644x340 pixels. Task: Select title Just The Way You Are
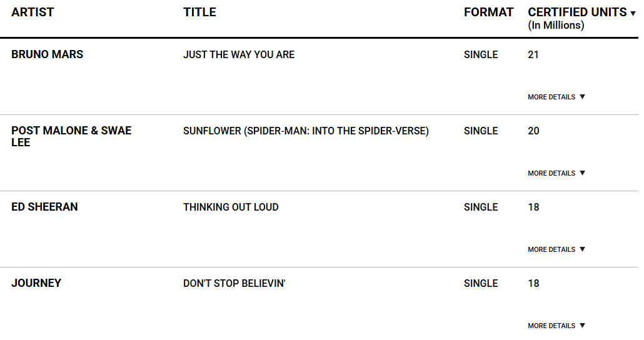click(x=239, y=54)
